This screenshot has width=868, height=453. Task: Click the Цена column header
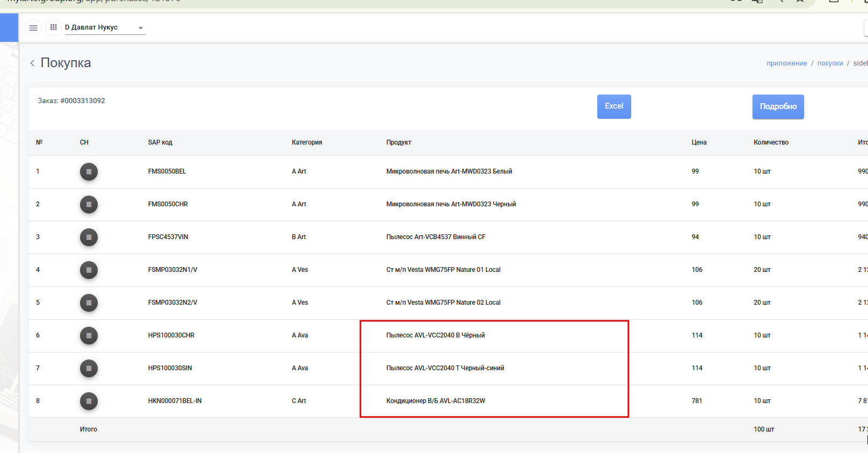(699, 142)
